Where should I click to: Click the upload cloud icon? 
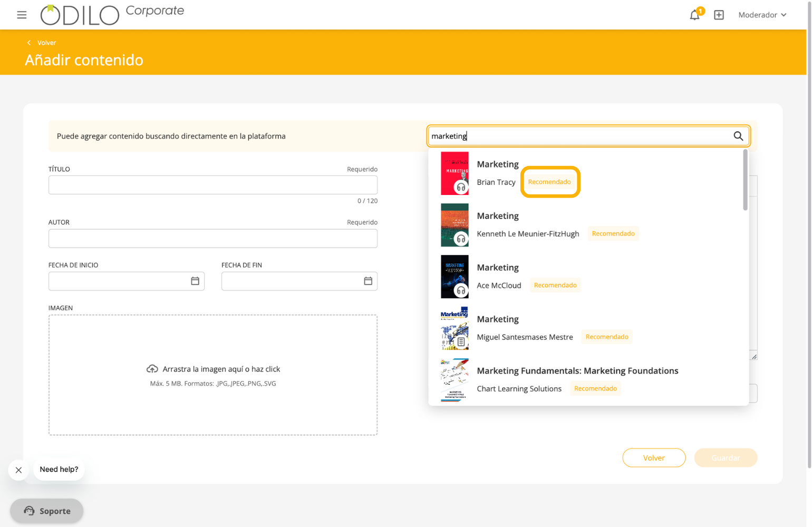coord(152,369)
